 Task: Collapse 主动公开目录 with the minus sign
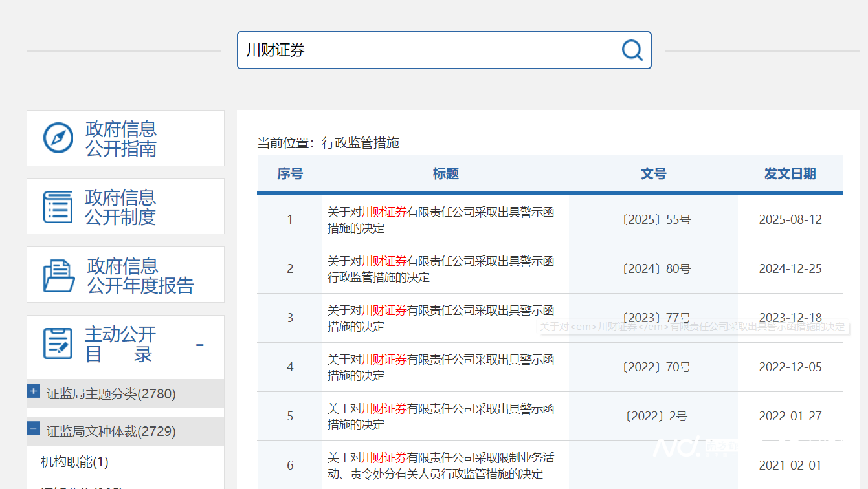[200, 345]
